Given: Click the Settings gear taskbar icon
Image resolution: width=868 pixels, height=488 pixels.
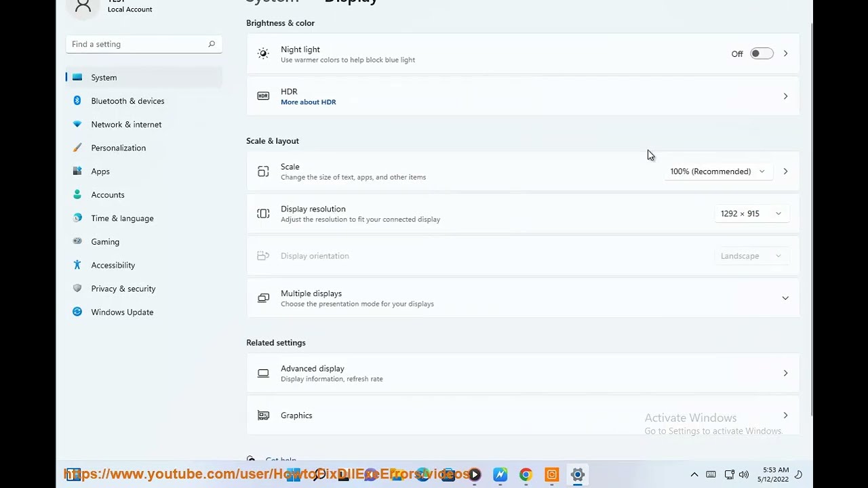Looking at the screenshot, I should point(577,475).
